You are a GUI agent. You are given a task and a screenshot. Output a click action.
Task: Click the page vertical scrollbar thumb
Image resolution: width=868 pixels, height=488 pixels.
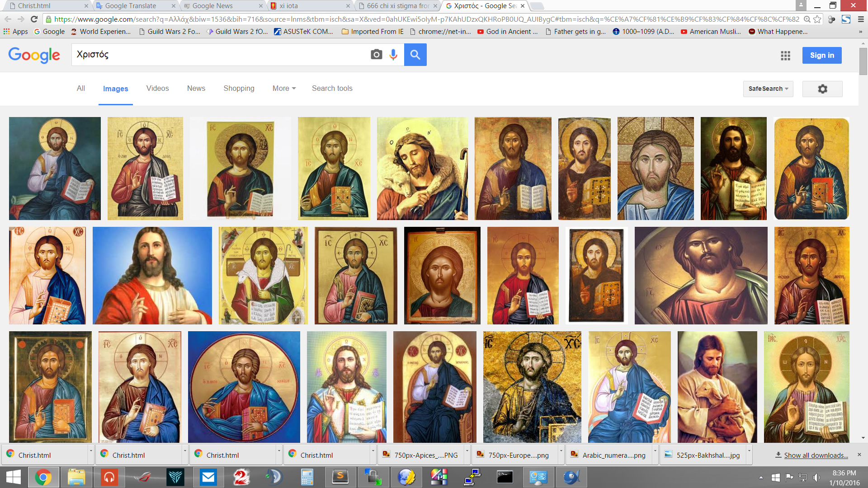click(x=863, y=61)
